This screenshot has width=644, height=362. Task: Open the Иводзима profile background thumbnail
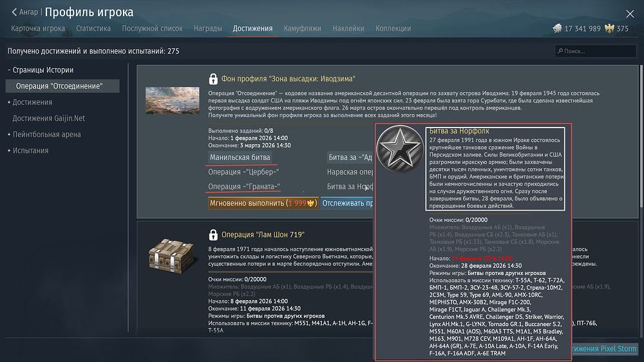[173, 100]
